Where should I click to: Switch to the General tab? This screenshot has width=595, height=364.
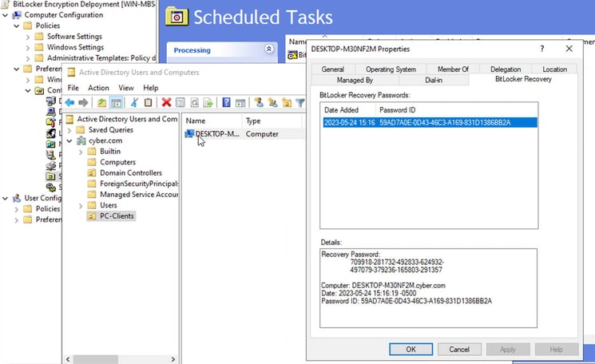coord(333,69)
